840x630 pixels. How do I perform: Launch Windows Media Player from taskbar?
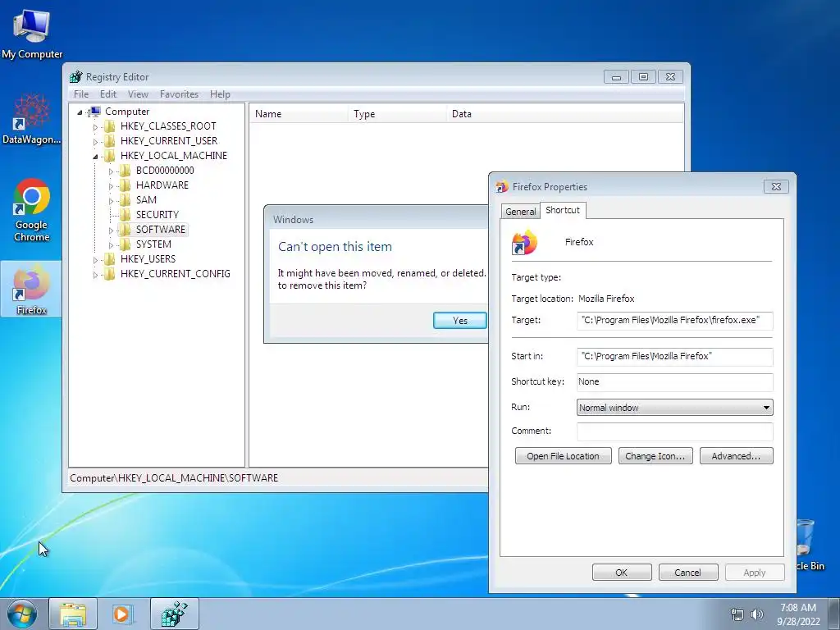pyautogui.click(x=123, y=614)
